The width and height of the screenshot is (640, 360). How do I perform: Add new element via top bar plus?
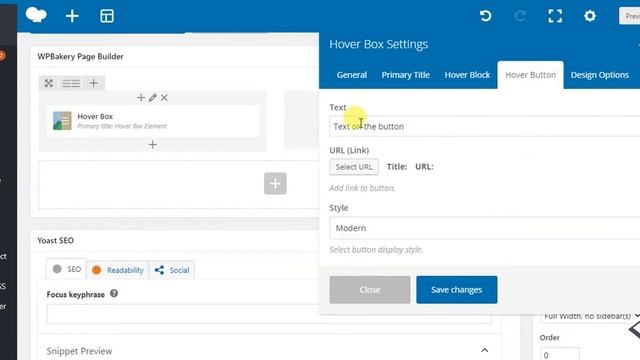point(72,16)
